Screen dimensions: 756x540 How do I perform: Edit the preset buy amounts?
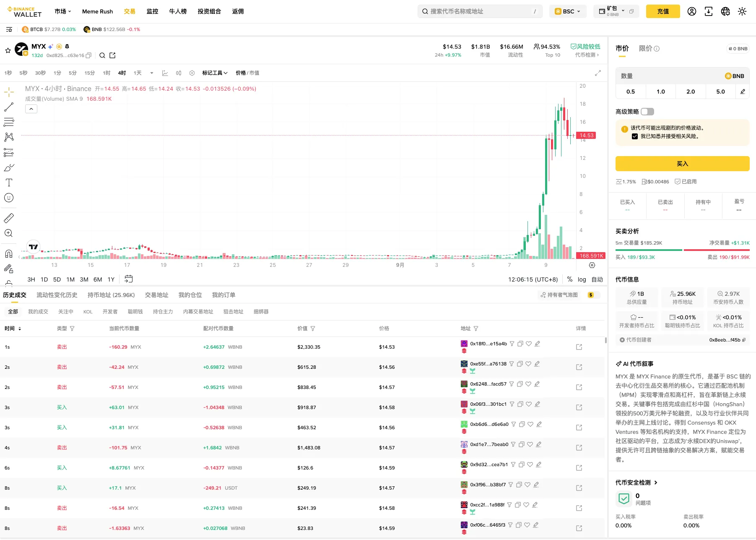[x=743, y=91]
